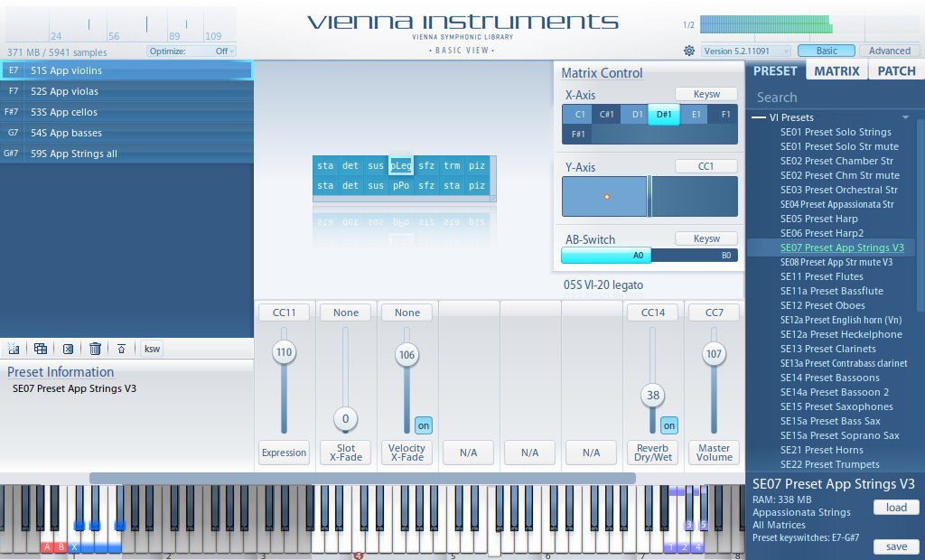Click the ksw keyswitch icon
Viewport: 925px width, 560px height.
(152, 349)
